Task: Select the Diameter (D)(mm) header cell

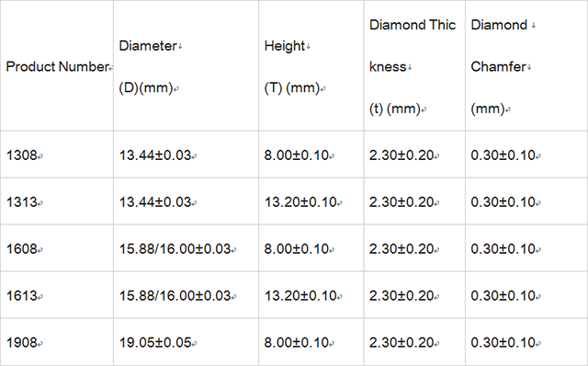Action: tap(186, 66)
